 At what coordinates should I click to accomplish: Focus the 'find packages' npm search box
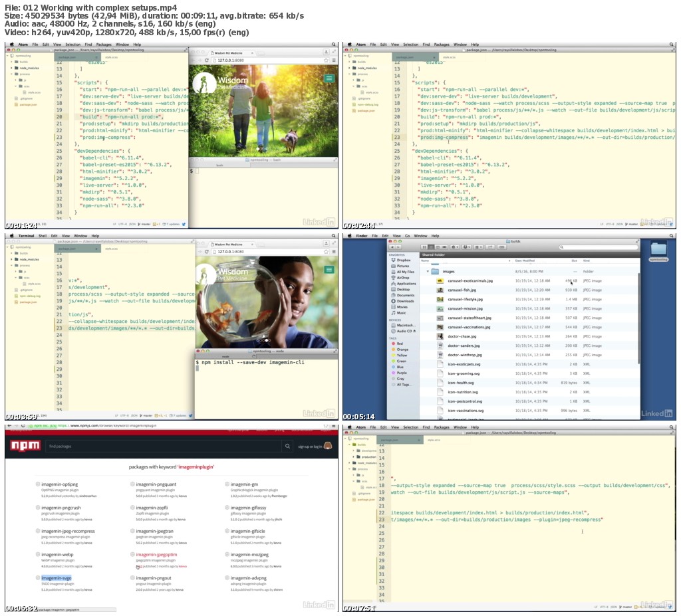[x=164, y=446]
